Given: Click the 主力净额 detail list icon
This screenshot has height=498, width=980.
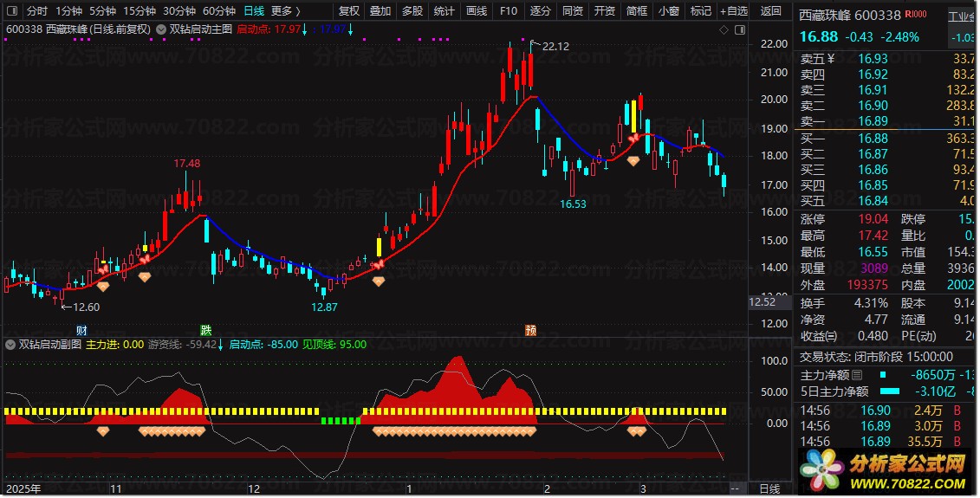Looking at the screenshot, I should pos(858,375).
